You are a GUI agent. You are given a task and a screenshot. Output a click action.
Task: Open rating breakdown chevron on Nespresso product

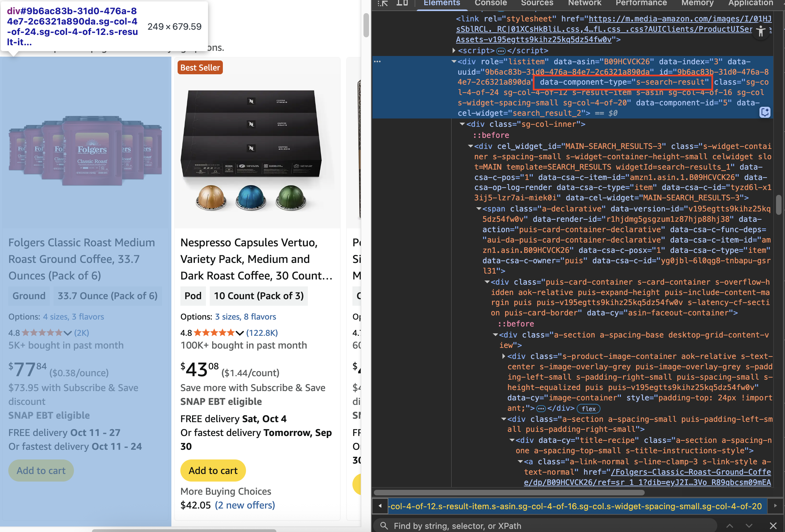tap(240, 333)
